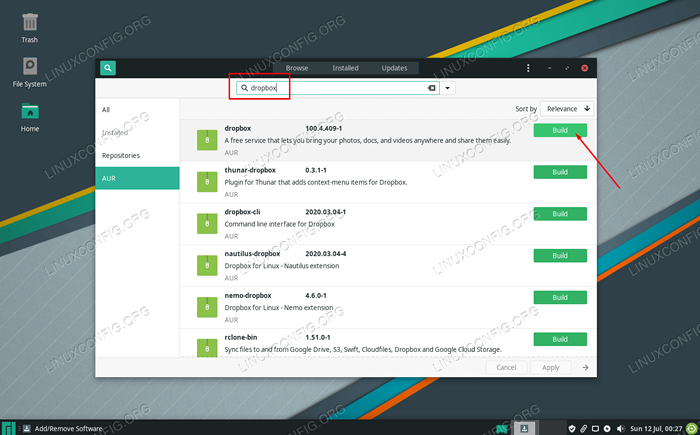
Task: Switch to the Updates tab
Action: click(x=394, y=68)
